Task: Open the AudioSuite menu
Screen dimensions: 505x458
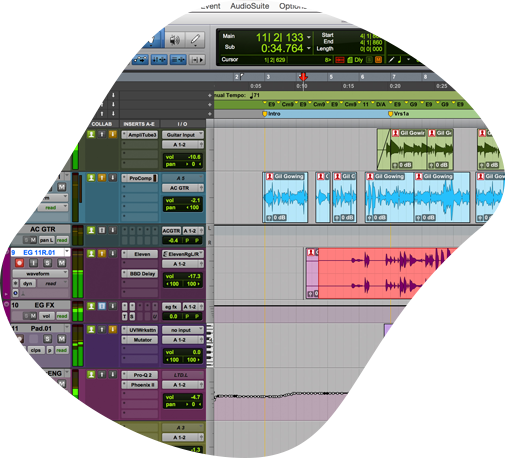Action: tap(250, 6)
